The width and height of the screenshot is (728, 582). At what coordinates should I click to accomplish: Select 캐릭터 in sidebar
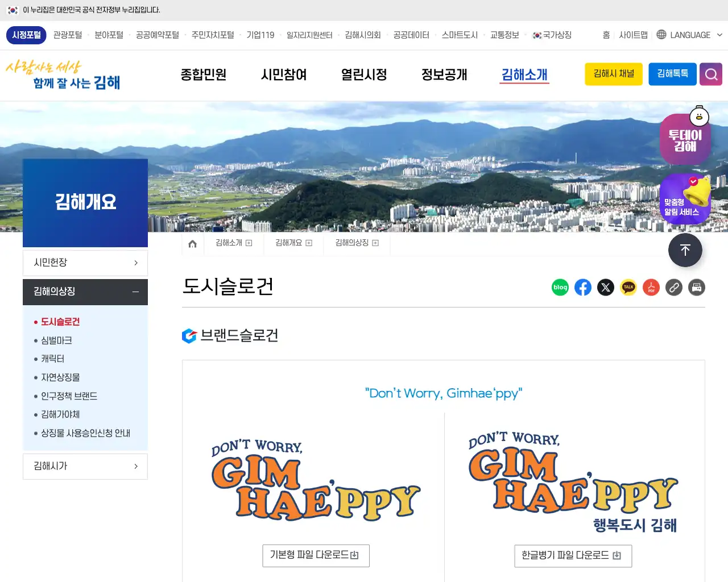point(52,359)
